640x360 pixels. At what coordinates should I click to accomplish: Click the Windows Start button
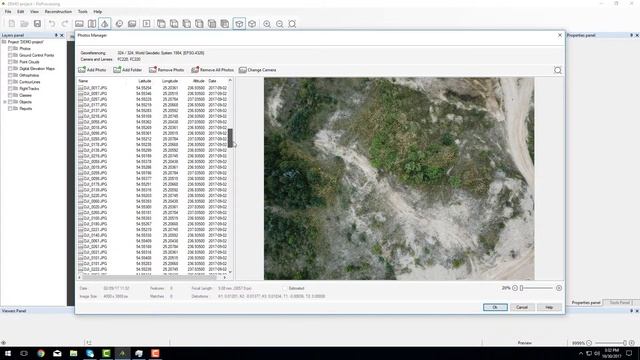click(7, 353)
